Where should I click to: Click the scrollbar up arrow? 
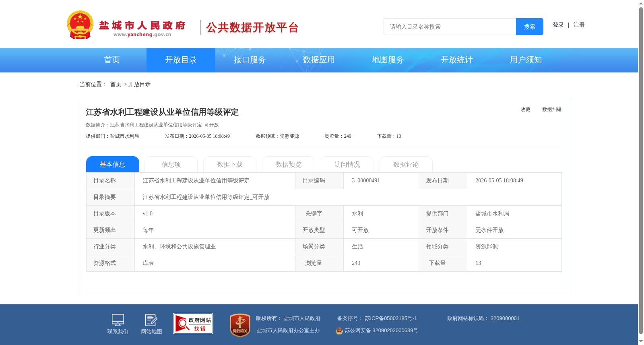click(x=641, y=4)
